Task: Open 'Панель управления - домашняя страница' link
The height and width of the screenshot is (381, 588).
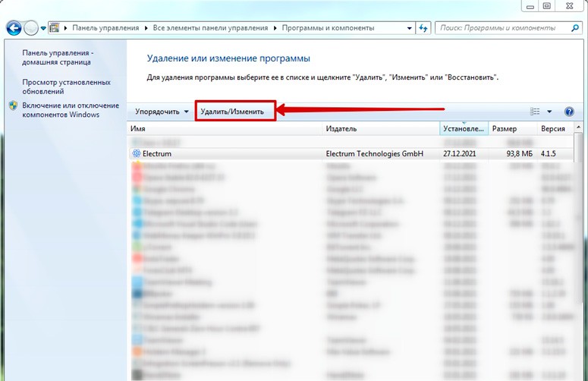Action: tap(58, 58)
